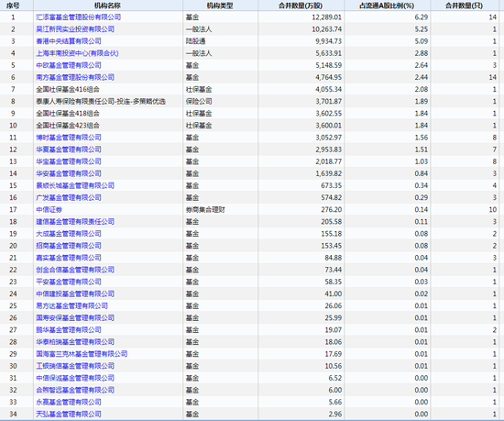Open 国海富兰克林基金管理有限公司 link
This screenshot has height=421, width=504.
[82, 354]
